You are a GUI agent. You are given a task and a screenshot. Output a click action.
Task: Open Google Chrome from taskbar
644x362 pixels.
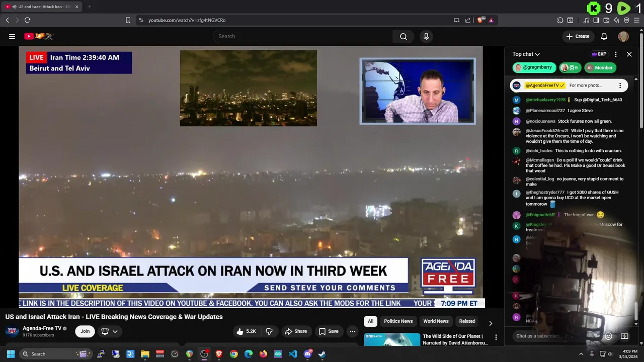pyautogui.click(x=233, y=354)
